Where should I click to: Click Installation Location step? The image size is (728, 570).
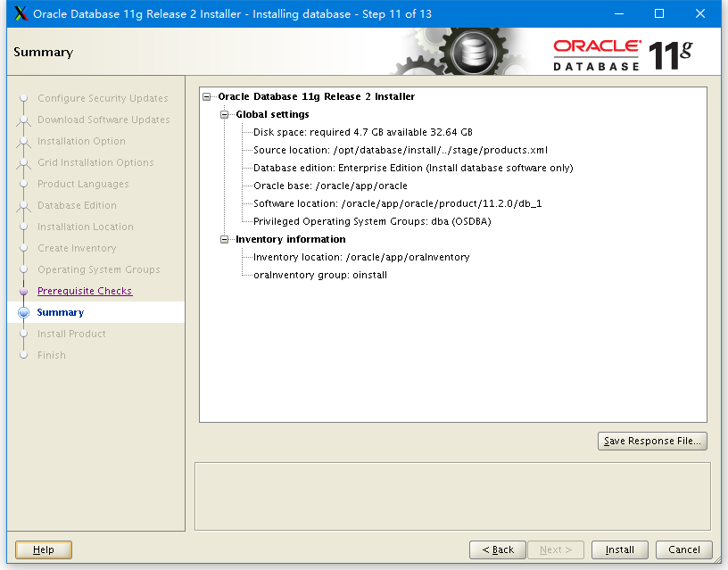coord(86,227)
